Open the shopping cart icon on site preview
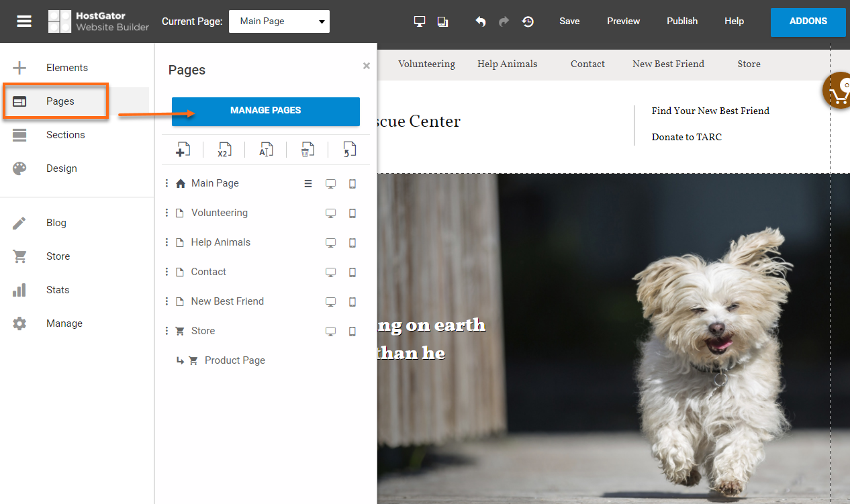 [838, 92]
